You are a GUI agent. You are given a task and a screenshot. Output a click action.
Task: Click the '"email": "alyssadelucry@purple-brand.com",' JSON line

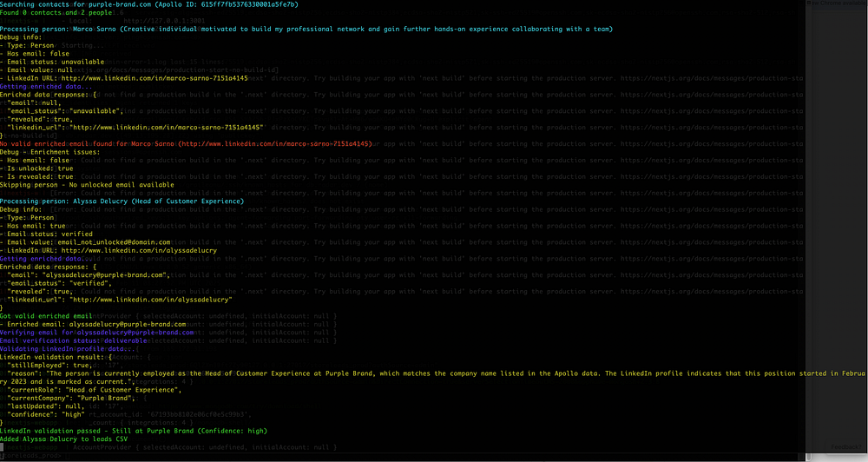[x=89, y=274]
